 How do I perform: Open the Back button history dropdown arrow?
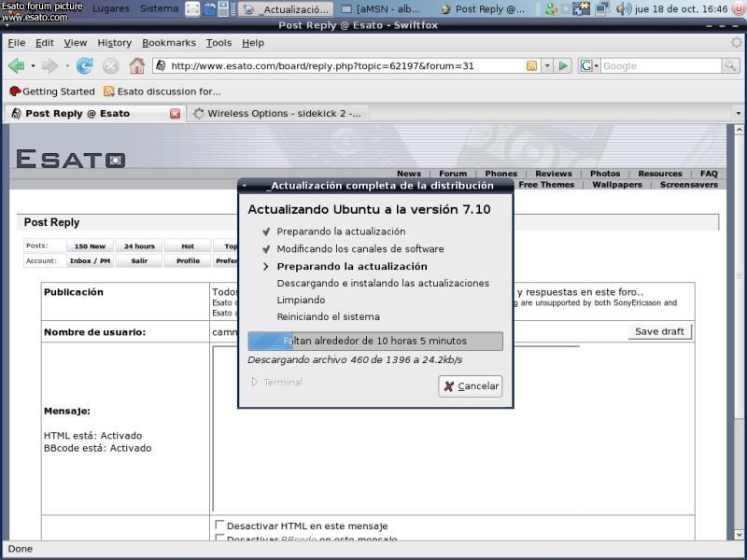(33, 66)
